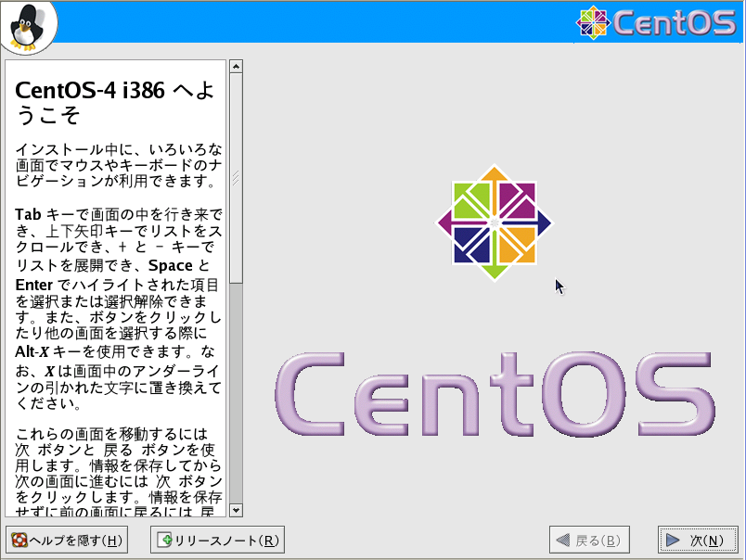Screen dimensions: 746x560
Task: Click the Tux penguin icon in header
Action: pyautogui.click(x=28, y=27)
